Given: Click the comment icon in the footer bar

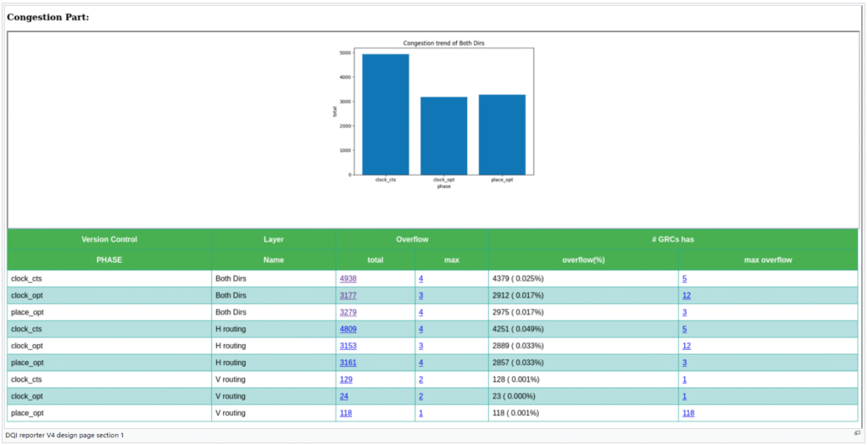Looking at the screenshot, I should coord(857,433).
